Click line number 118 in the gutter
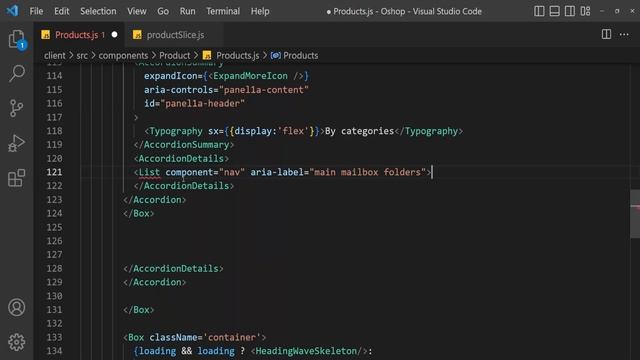This screenshot has height=360, width=640. (x=54, y=131)
